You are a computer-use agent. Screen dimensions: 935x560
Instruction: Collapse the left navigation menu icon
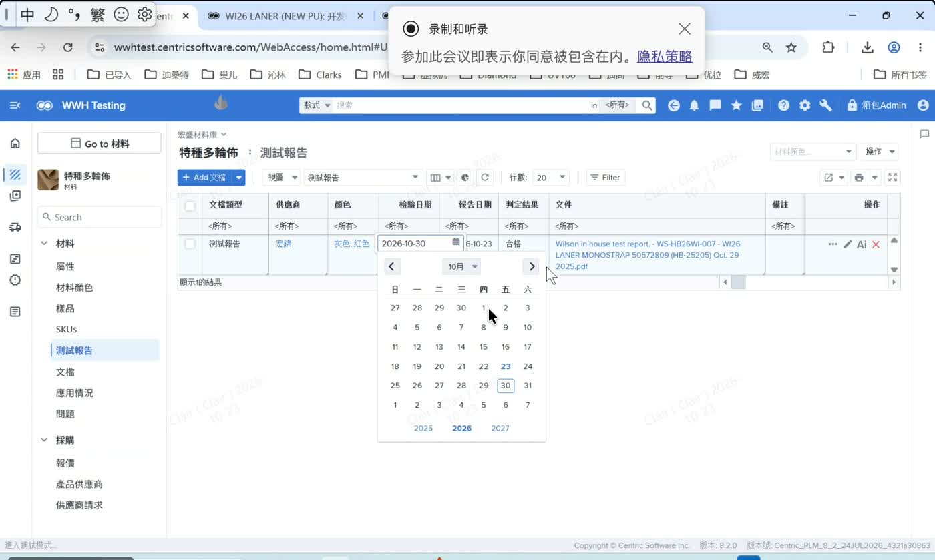(15, 105)
